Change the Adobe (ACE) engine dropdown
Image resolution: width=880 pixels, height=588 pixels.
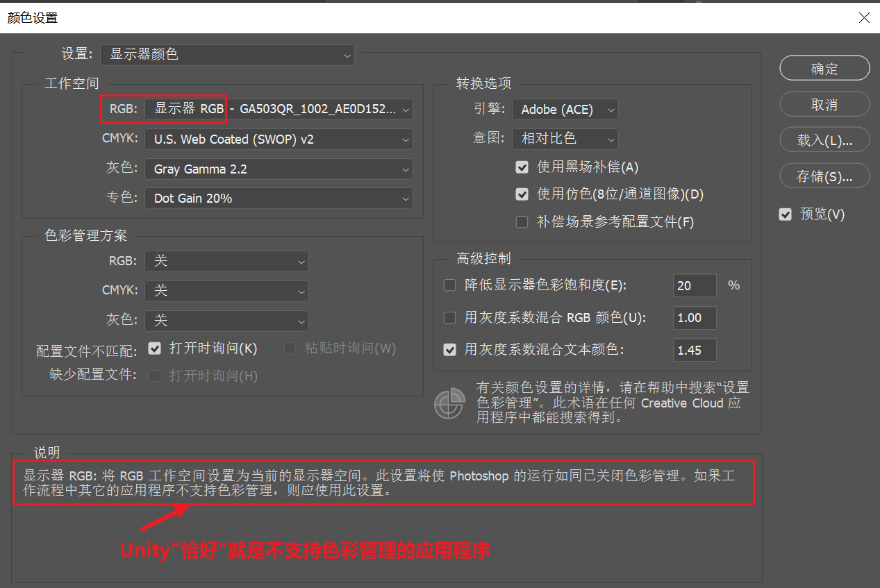[565, 109]
